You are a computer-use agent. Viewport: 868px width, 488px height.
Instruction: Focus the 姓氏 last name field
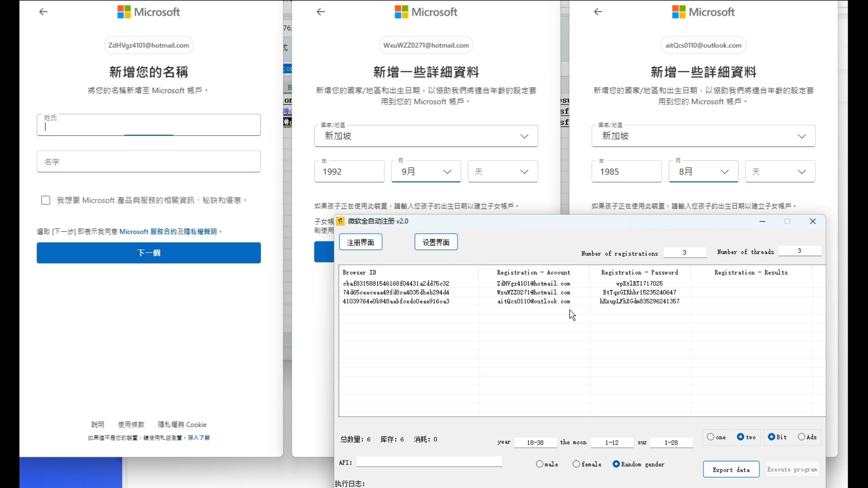(149, 125)
